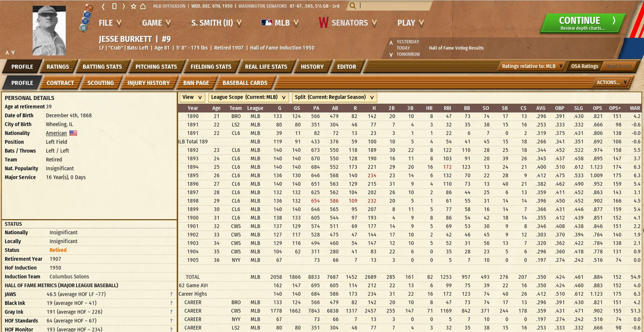The image size is (644, 332).
Task: Show previous player with up arrow under photo
Action: pos(8,52)
